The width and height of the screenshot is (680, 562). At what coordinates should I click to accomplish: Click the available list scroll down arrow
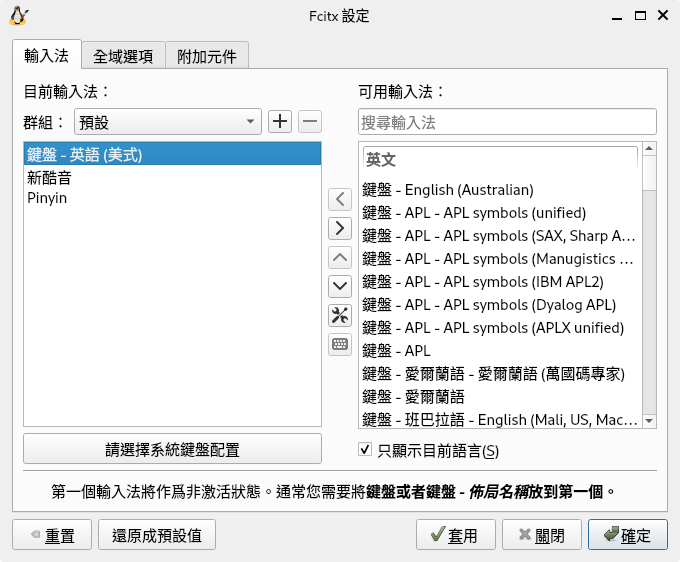click(649, 421)
